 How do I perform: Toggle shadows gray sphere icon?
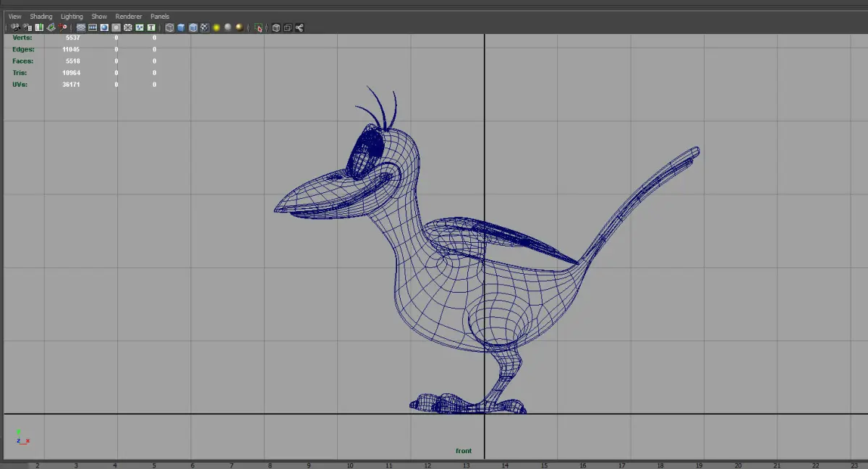point(228,27)
